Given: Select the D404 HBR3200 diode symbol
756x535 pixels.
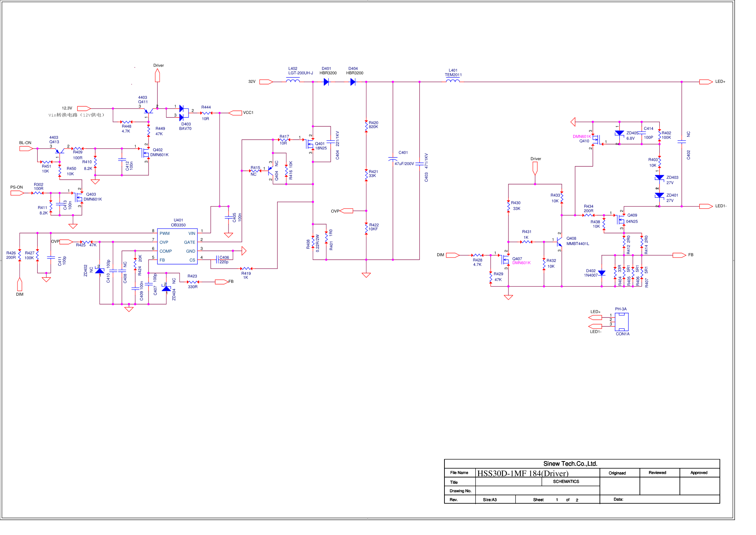Looking at the screenshot, I should (x=353, y=82).
